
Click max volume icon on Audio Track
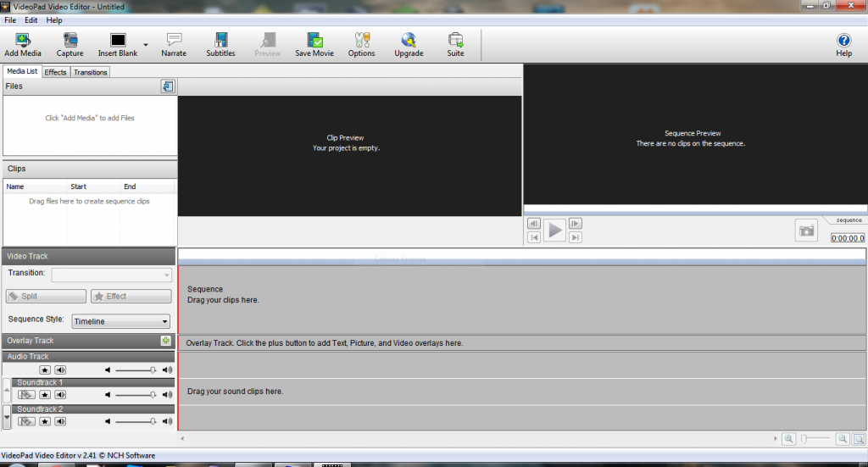[x=167, y=370]
